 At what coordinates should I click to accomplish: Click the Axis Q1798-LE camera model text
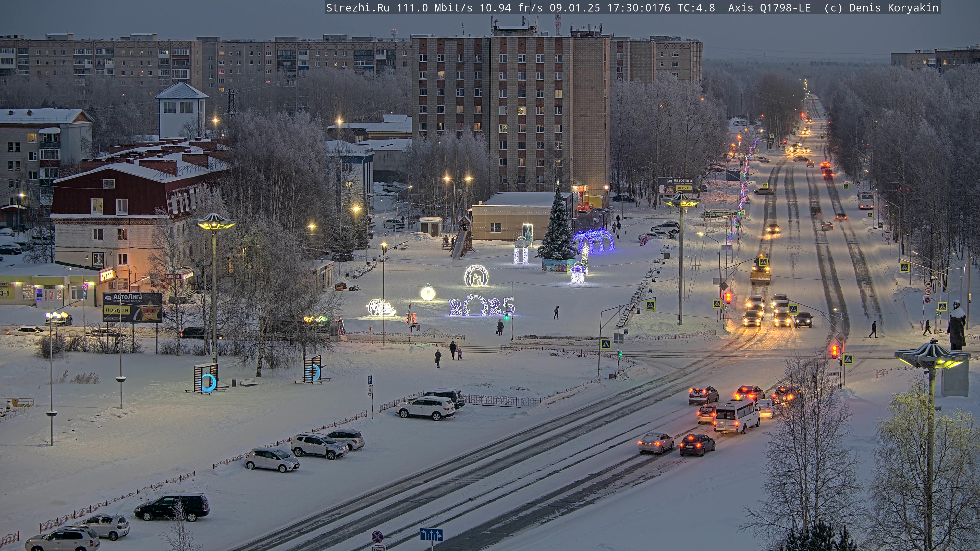point(769,8)
